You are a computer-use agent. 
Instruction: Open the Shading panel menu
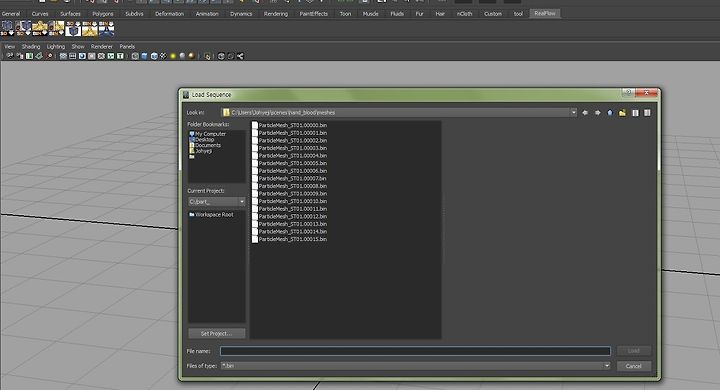(x=31, y=46)
